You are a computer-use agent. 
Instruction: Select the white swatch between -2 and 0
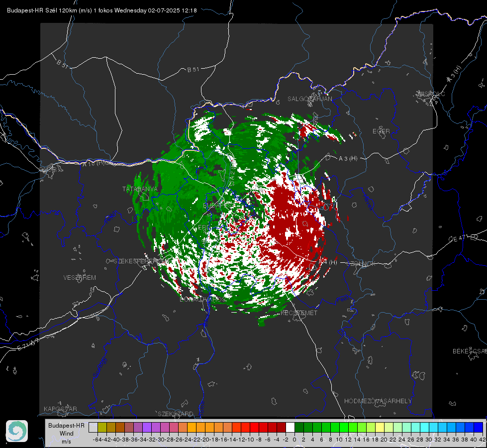point(290,428)
